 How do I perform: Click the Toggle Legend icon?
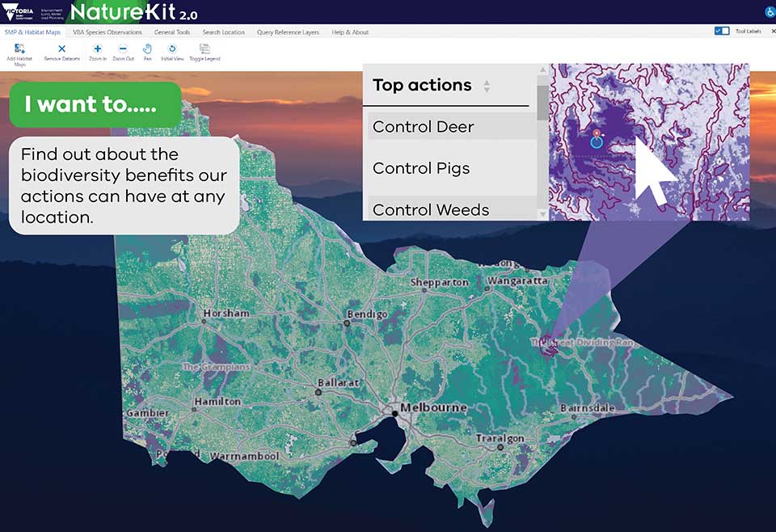coord(205,49)
